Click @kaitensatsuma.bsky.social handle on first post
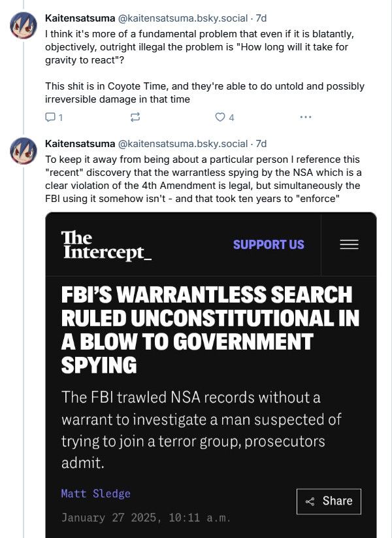Viewport: 392px width, 538px height. (182, 18)
